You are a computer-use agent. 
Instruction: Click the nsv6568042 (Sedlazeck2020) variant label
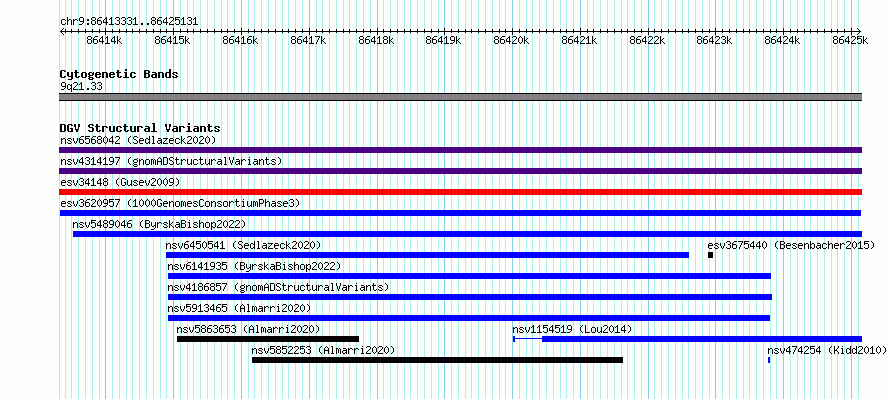pos(138,140)
